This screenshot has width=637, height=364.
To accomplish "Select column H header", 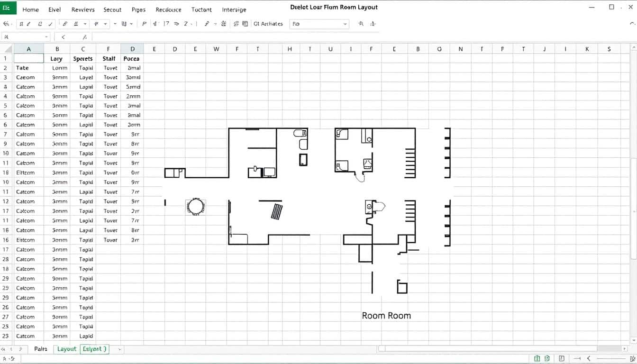I will pyautogui.click(x=290, y=49).
